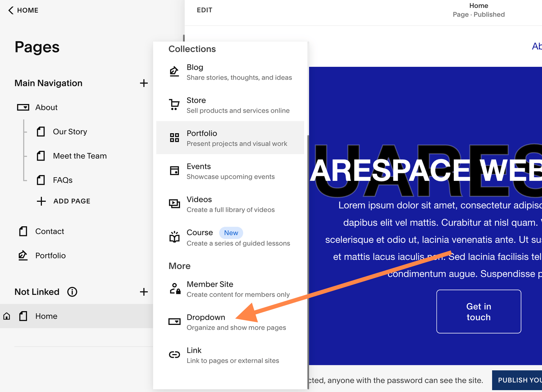
Task: Select the Portfolio grid icon
Action: pyautogui.click(x=175, y=138)
